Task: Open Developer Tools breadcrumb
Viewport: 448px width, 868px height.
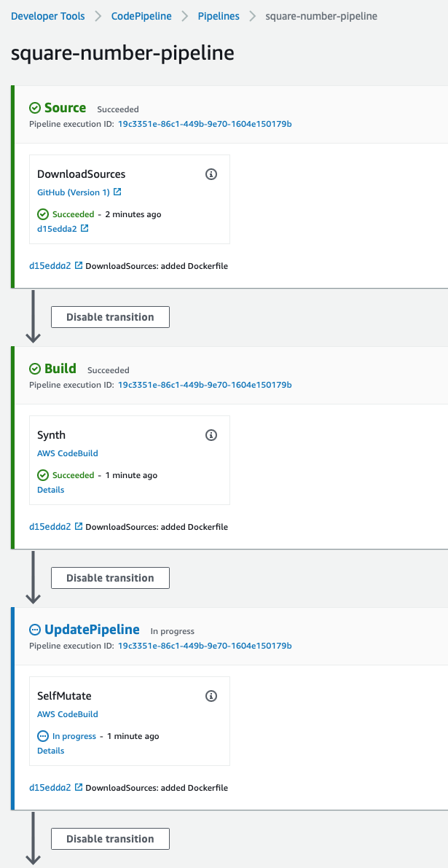Action: pyautogui.click(x=48, y=16)
